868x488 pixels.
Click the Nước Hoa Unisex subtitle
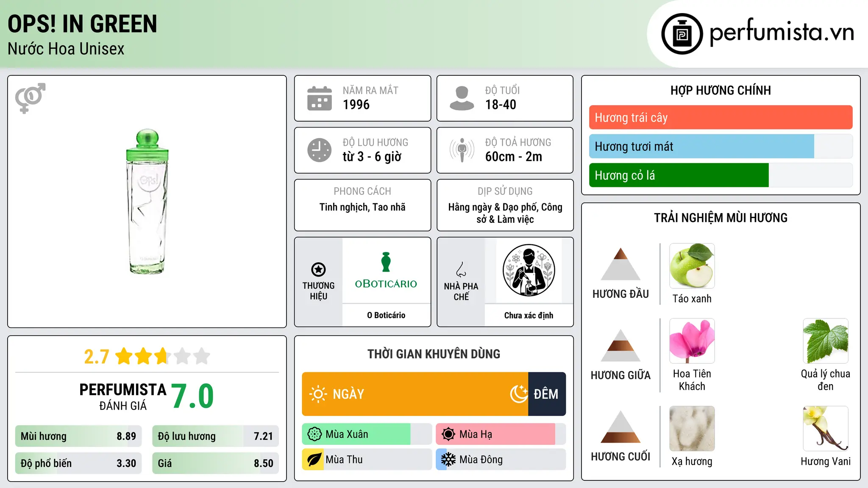pos(66,49)
